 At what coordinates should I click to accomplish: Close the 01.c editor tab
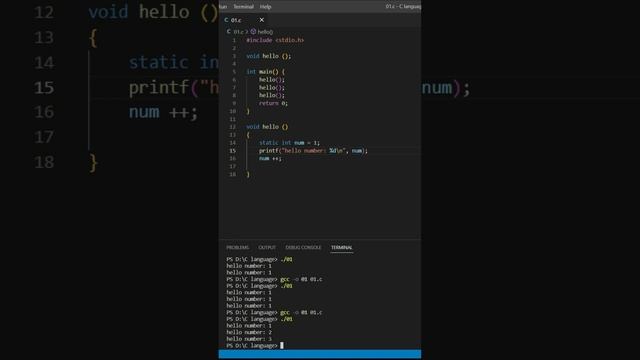[262, 20]
